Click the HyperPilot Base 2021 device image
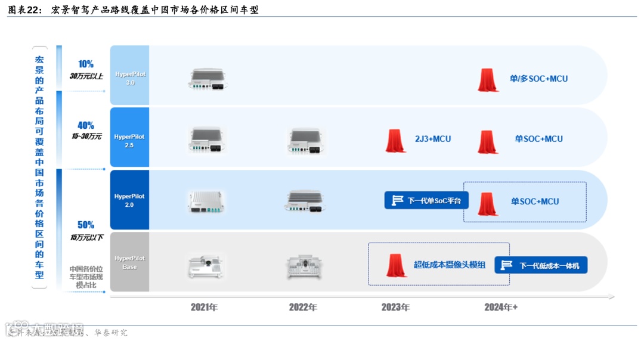 [x=206, y=266]
